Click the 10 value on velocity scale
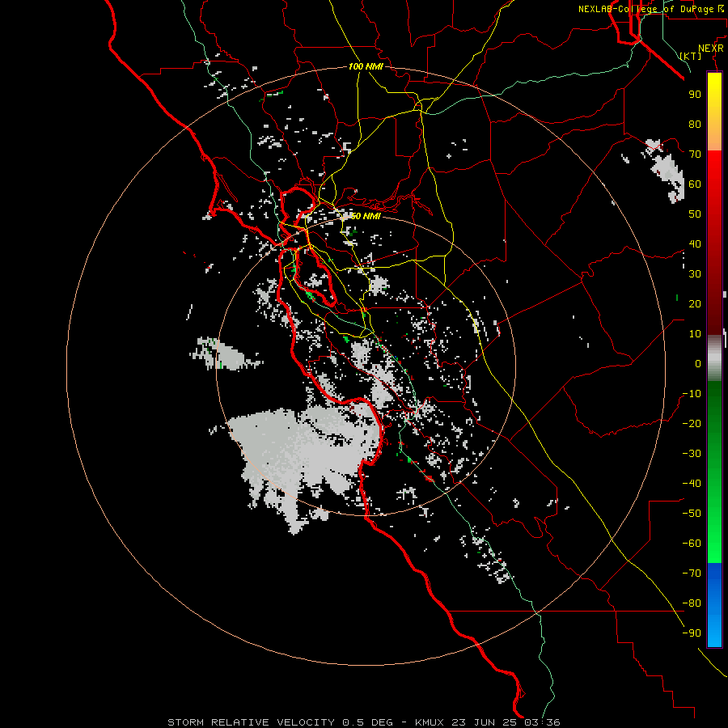Screen dimensions: 728x728 click(x=695, y=334)
